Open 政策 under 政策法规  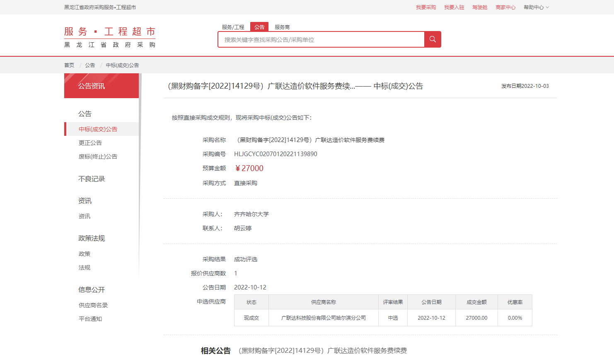click(85, 254)
